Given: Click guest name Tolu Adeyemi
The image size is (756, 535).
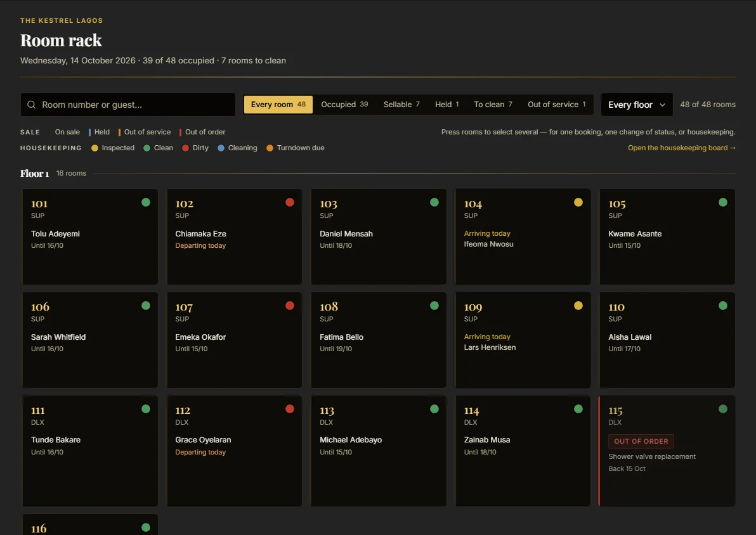Looking at the screenshot, I should [55, 234].
